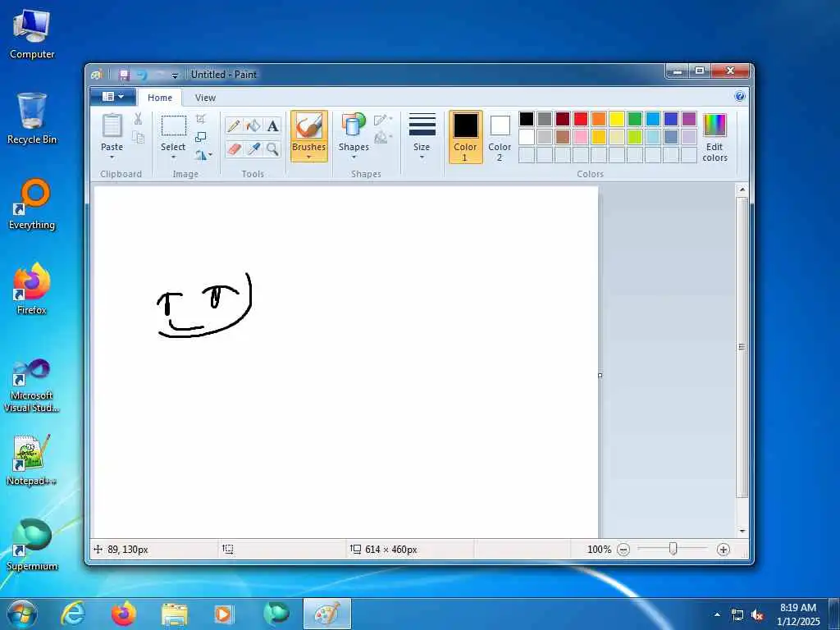Show hidden system tray icons

click(717, 614)
